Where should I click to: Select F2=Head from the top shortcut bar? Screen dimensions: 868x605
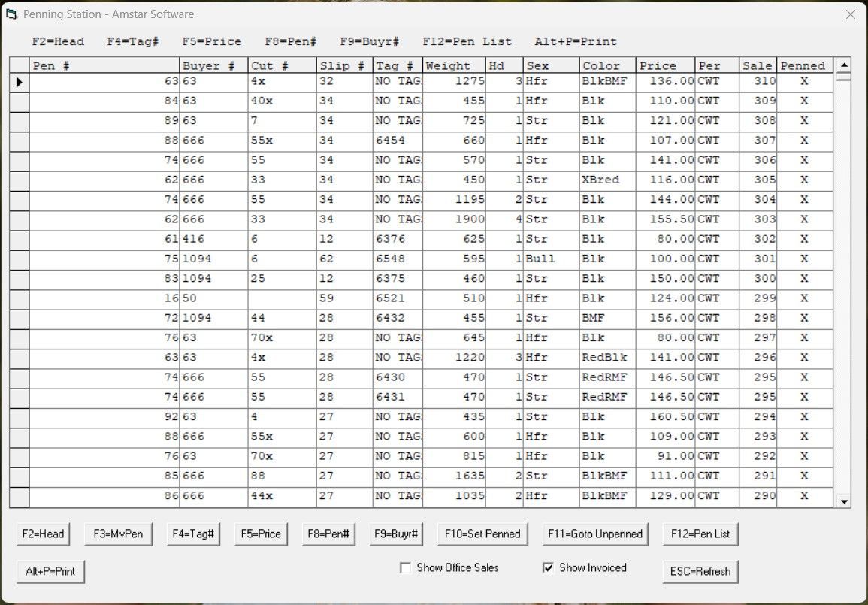click(x=60, y=41)
